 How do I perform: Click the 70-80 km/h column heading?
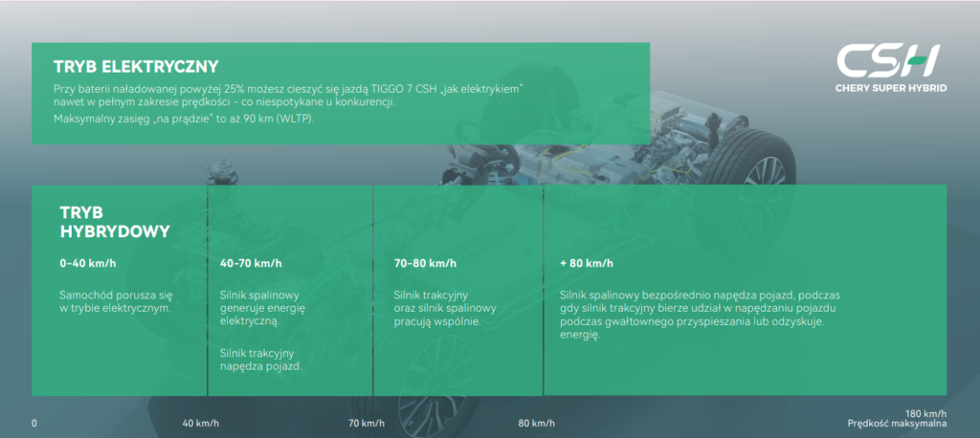point(426,263)
